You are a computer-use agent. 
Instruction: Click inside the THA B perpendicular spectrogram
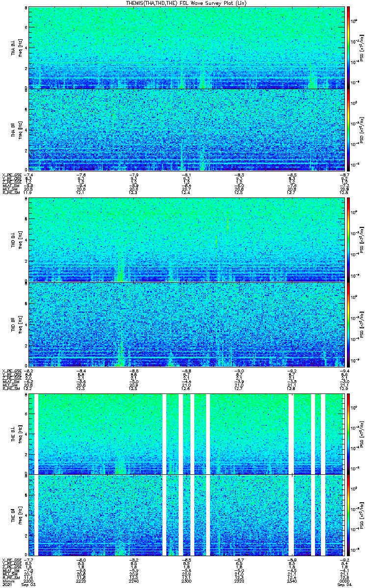tap(187, 48)
